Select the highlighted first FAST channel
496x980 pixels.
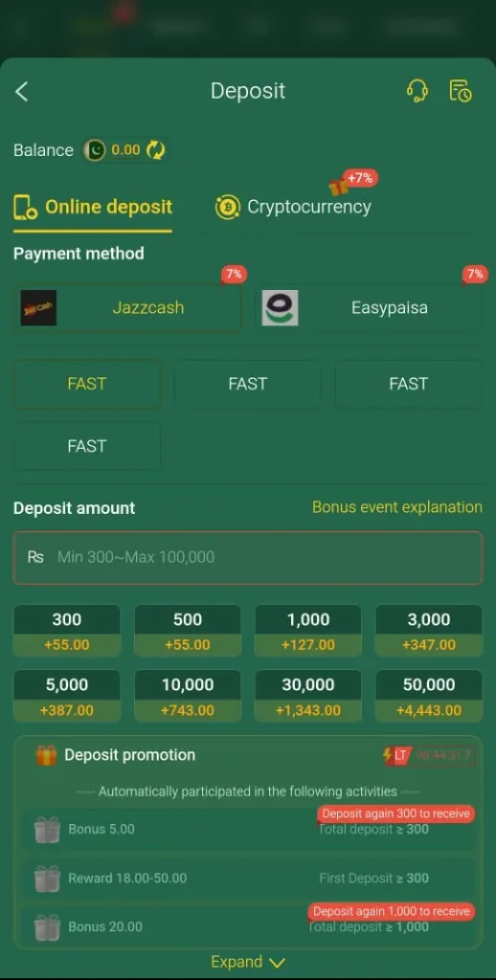point(87,384)
